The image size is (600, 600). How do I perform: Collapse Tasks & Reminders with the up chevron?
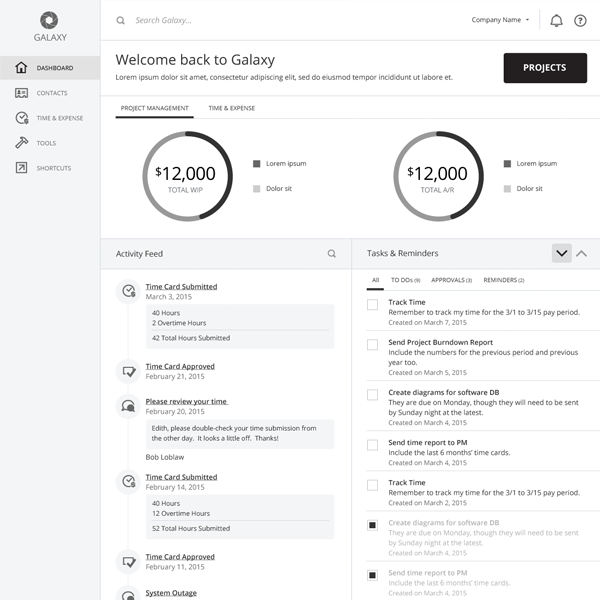pyautogui.click(x=581, y=253)
